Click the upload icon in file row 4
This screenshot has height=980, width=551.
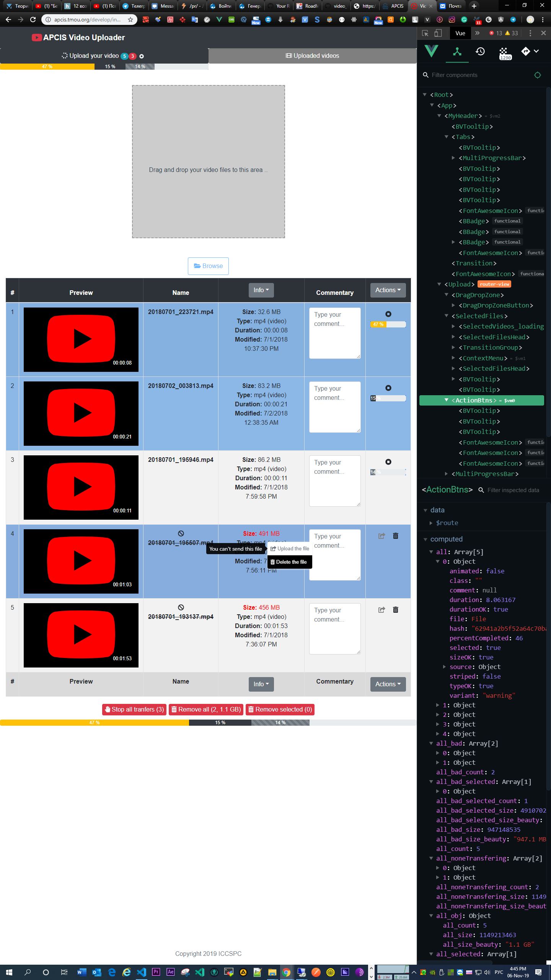click(x=381, y=536)
